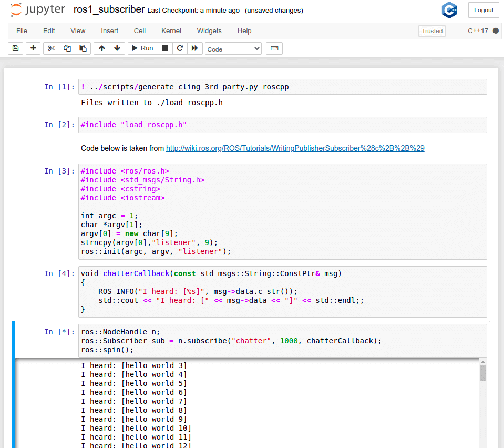Open the cell type Code dropdown

click(233, 49)
